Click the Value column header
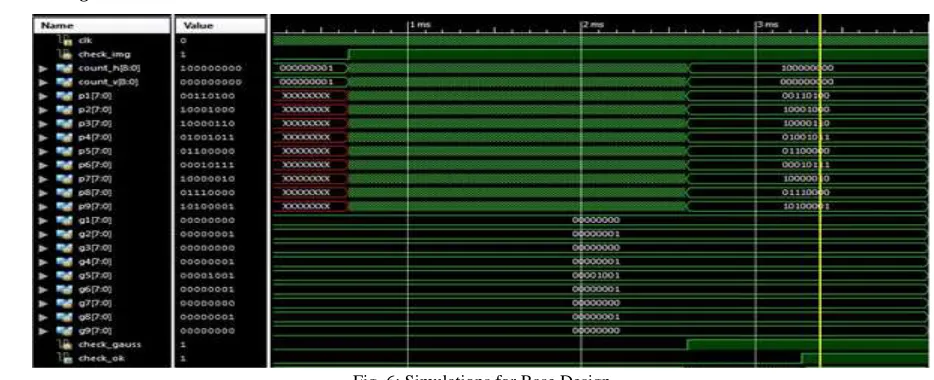Screen dimensions: 934x380 (221, 26)
